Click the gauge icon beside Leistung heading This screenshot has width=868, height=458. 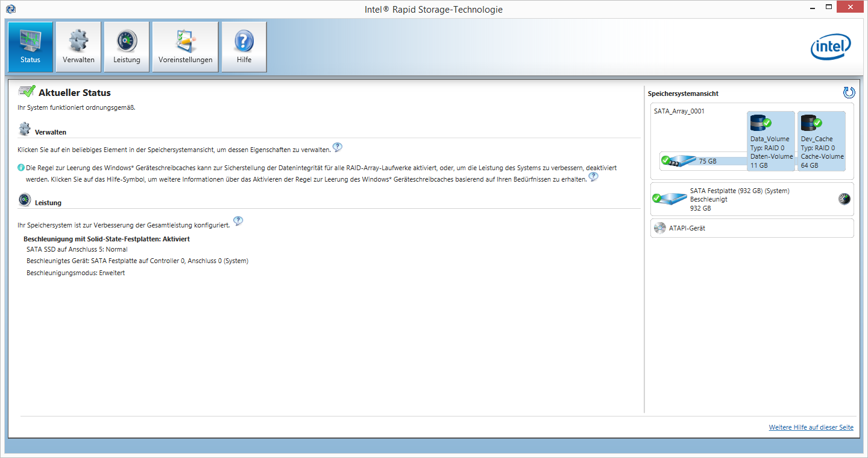tap(24, 200)
